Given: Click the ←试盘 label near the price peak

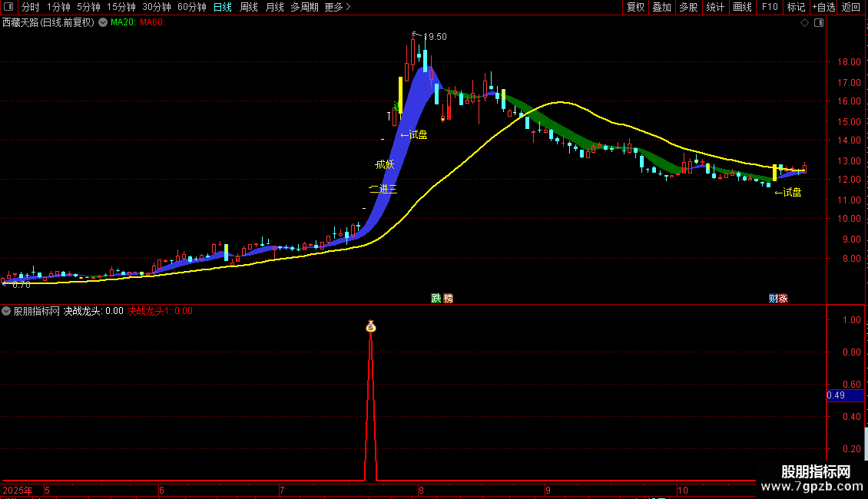Looking at the screenshot, I should coord(414,134).
